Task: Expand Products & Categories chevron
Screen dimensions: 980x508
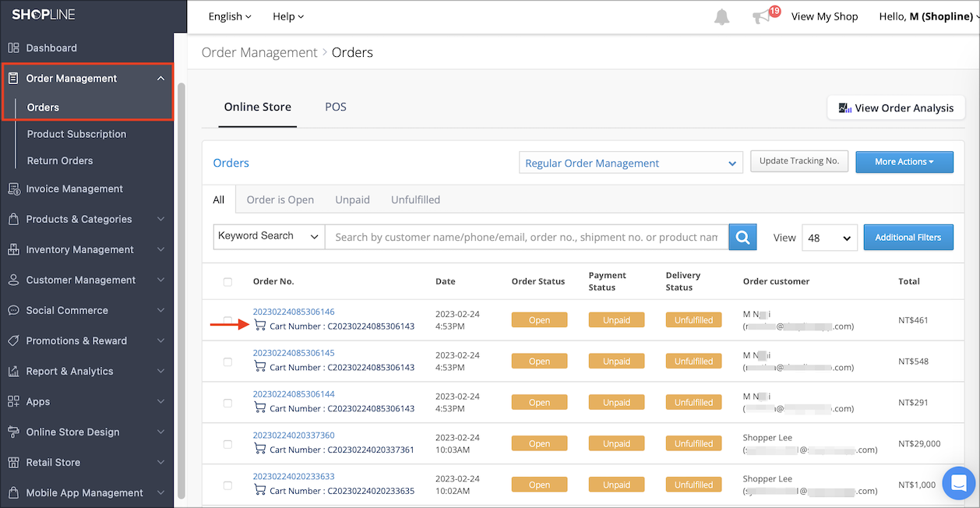Action: [x=161, y=219]
